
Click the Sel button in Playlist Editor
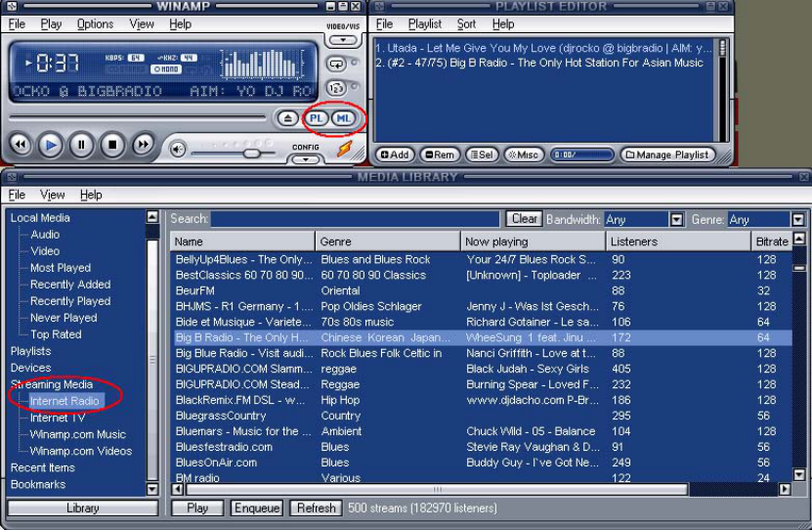(482, 155)
